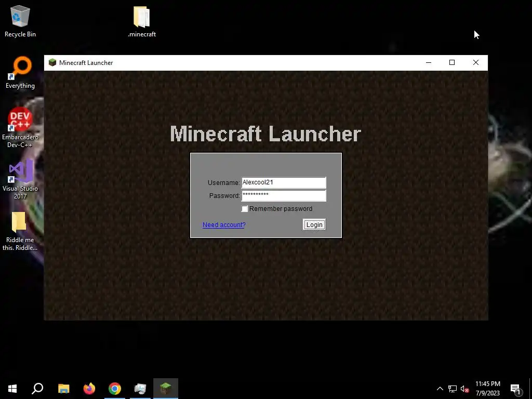Viewport: 532px width, 399px height.
Task: Open the notification center icon
Action: pos(515,389)
